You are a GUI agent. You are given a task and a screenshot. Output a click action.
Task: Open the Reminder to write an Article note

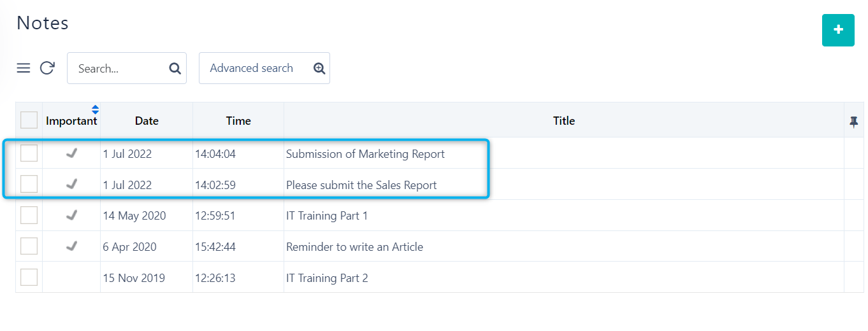(x=354, y=247)
